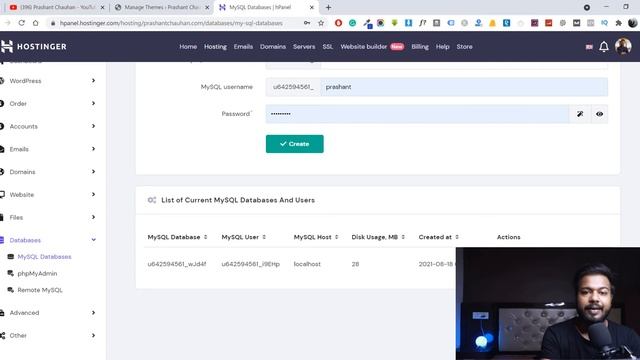The image size is (640, 360).
Task: Select the MySQL Databases hPanel tab
Action: point(267,7)
